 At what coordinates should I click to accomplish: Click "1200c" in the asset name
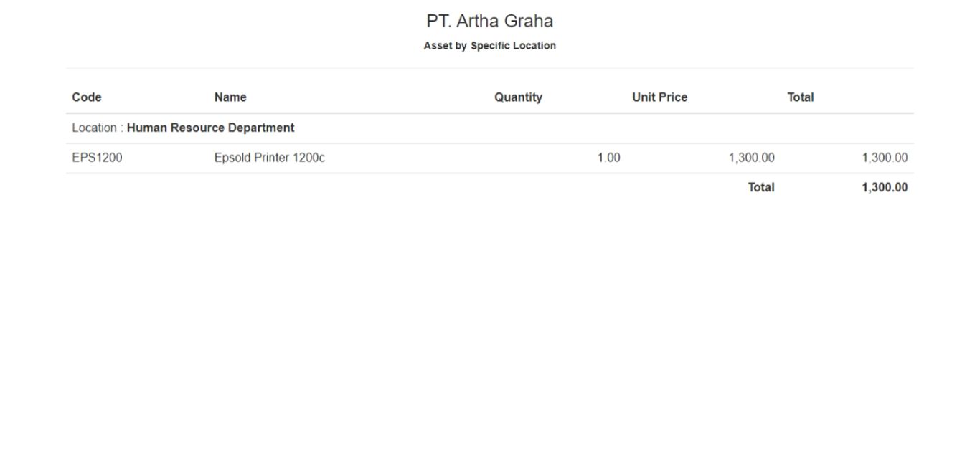[x=308, y=158]
